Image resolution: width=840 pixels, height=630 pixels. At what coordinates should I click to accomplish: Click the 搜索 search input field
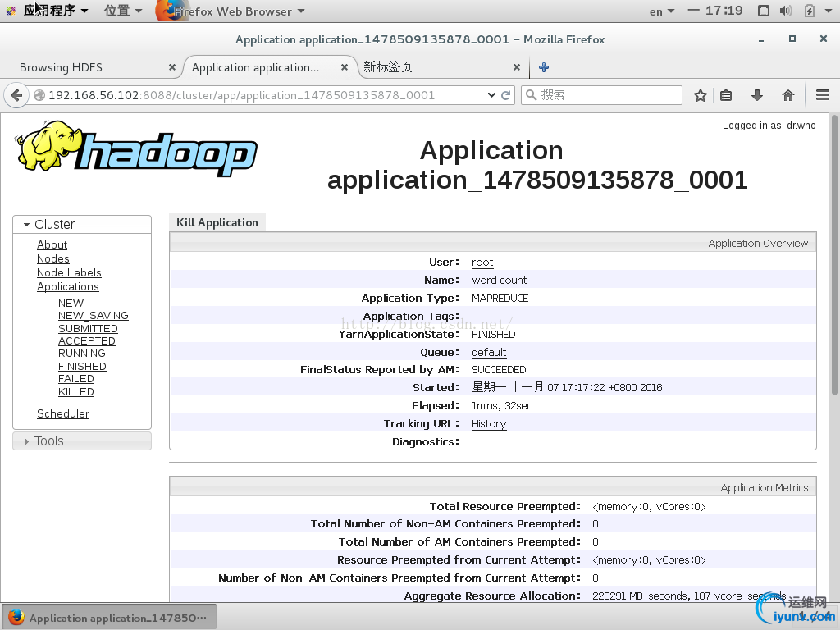coord(607,95)
